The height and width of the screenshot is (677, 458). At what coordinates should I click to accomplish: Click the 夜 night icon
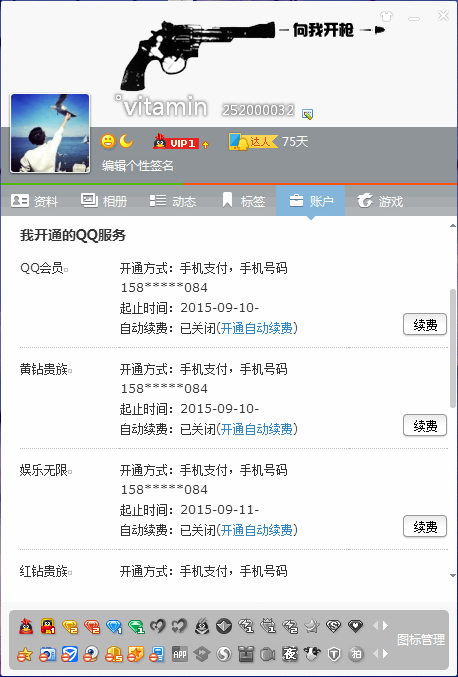[290, 655]
